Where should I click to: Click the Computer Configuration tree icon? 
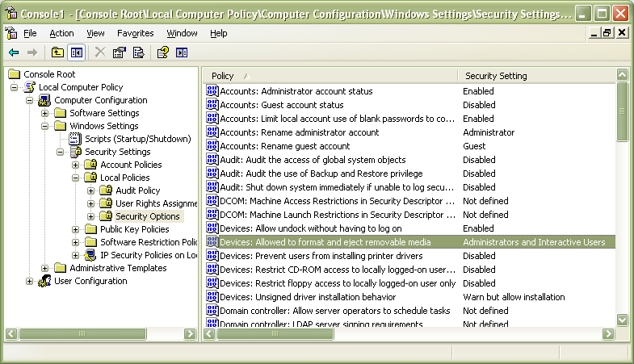44,100
